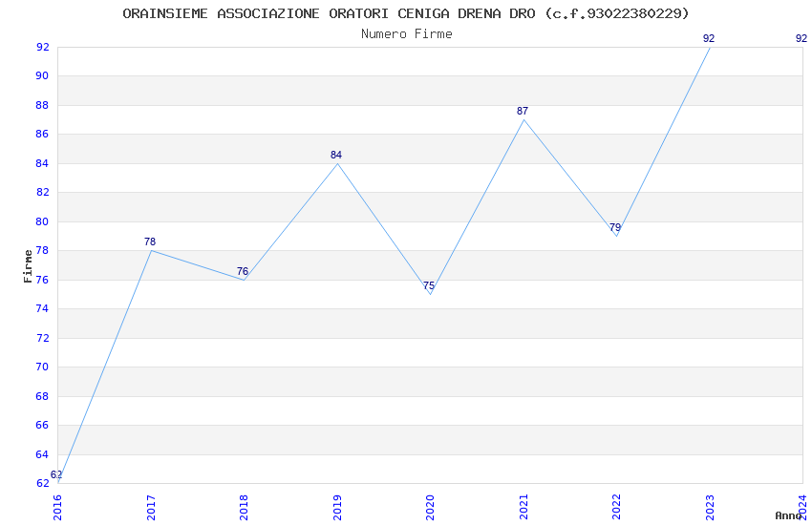812x525 pixels.
Task: Click y-axis tick value 86
Action: (42, 134)
